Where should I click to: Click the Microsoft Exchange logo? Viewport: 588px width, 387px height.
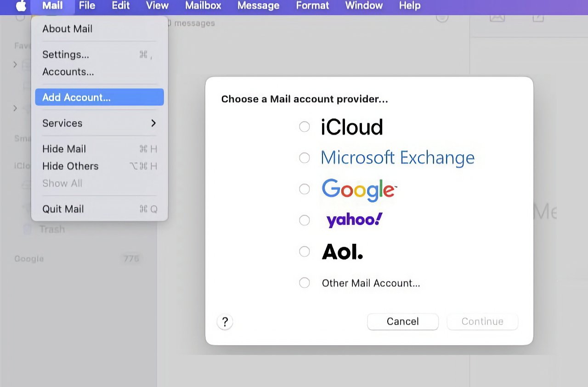coord(397,157)
